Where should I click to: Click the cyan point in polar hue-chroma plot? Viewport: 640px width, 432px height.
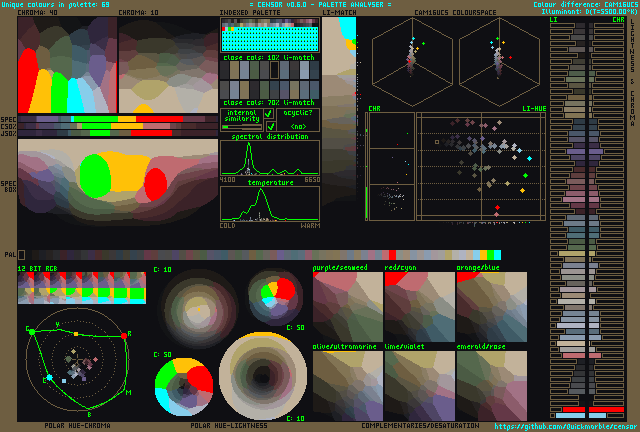pyautogui.click(x=48, y=379)
